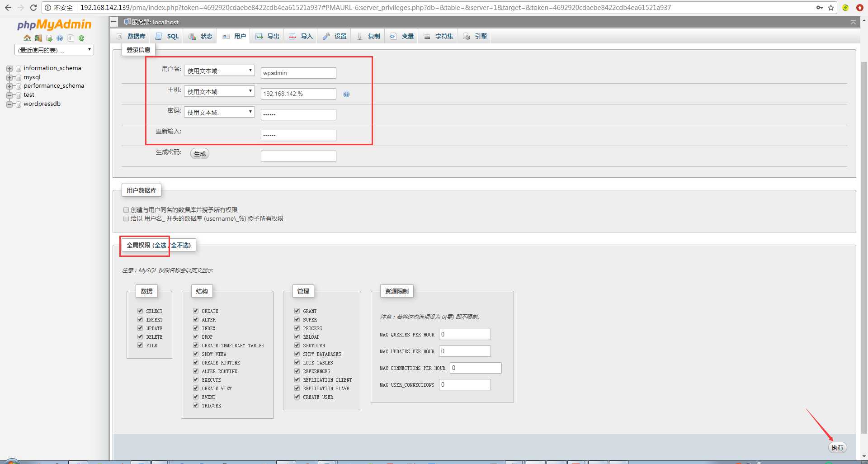Screen dimensions: 868x464
Task: Open the 变量 variables tab
Action: (402, 36)
